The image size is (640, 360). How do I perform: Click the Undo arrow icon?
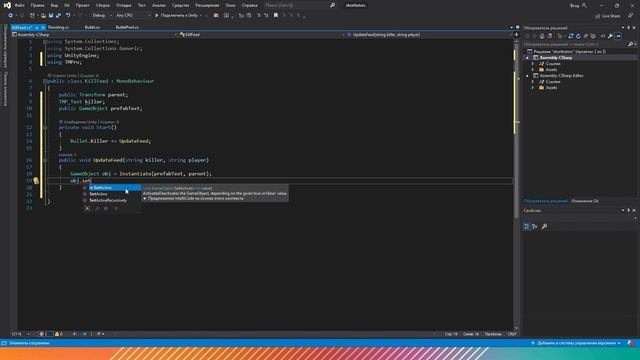click(68, 16)
